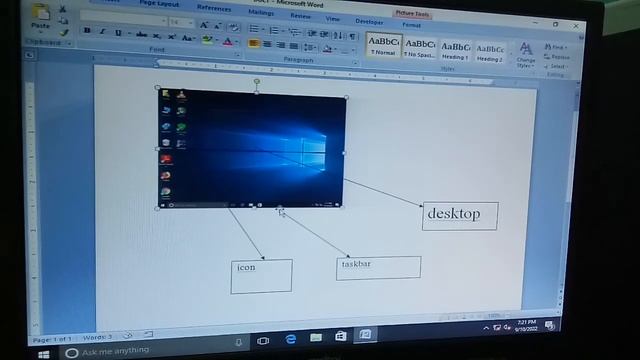This screenshot has height=360, width=640.
Task: Open the Clipboard dialog launcher
Action: 69,44
